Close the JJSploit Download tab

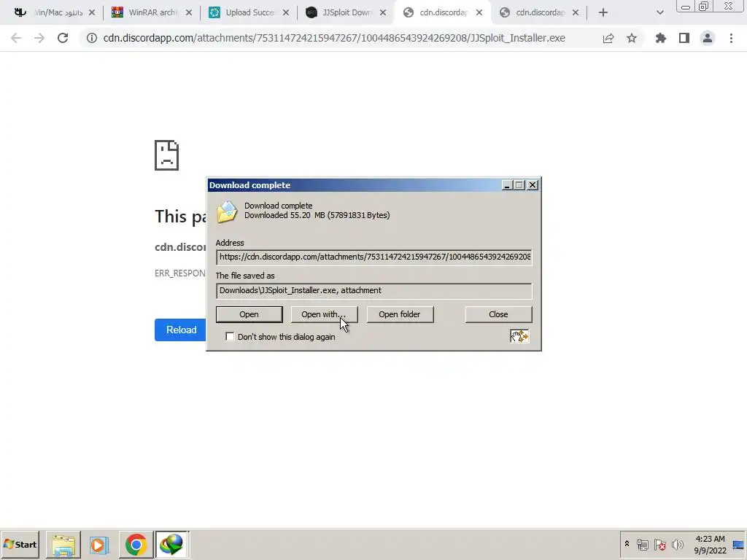click(x=383, y=13)
